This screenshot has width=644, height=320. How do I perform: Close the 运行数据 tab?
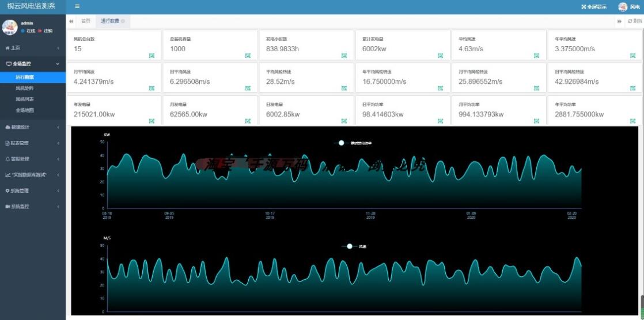click(123, 21)
